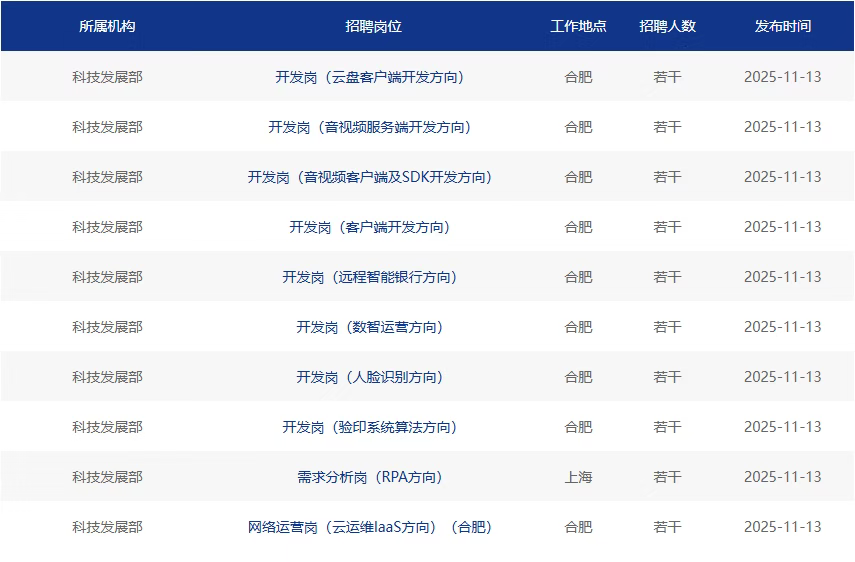Open the 网络运营岗（云运维IaaS方向）（合肥）posting
This screenshot has width=855, height=562.
(369, 527)
